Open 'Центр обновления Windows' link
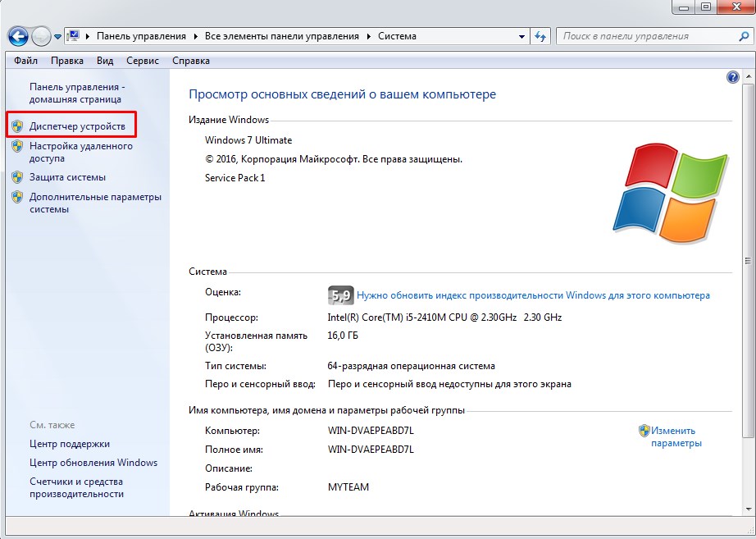The image size is (756, 539). (93, 463)
